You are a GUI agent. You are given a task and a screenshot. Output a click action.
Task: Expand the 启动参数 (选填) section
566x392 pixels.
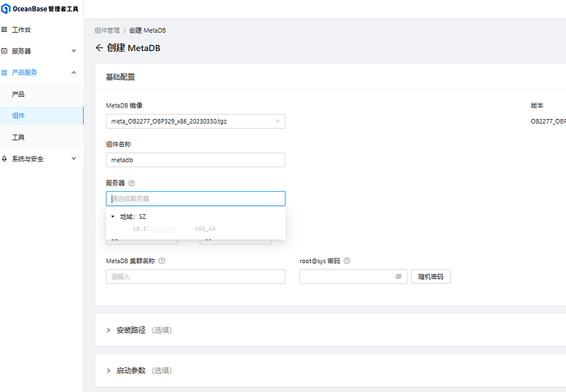pyautogui.click(x=139, y=371)
